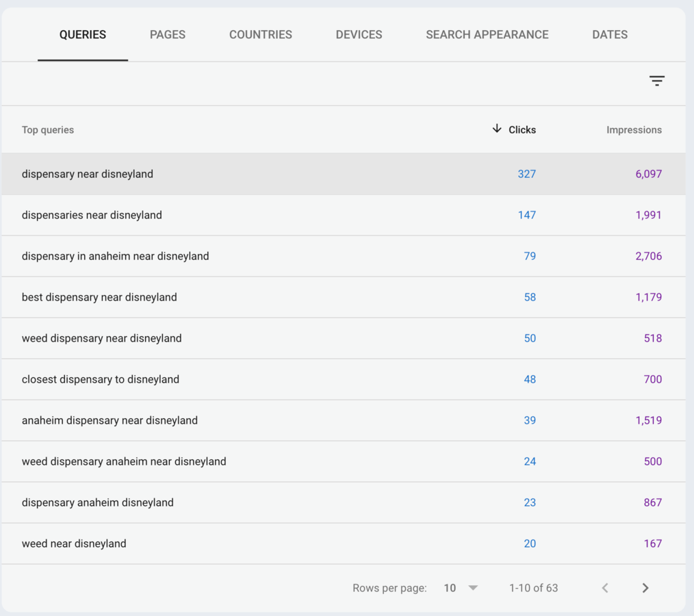The height and width of the screenshot is (616, 694).
Task: Click the 1,179 impressions value
Action: 648,297
